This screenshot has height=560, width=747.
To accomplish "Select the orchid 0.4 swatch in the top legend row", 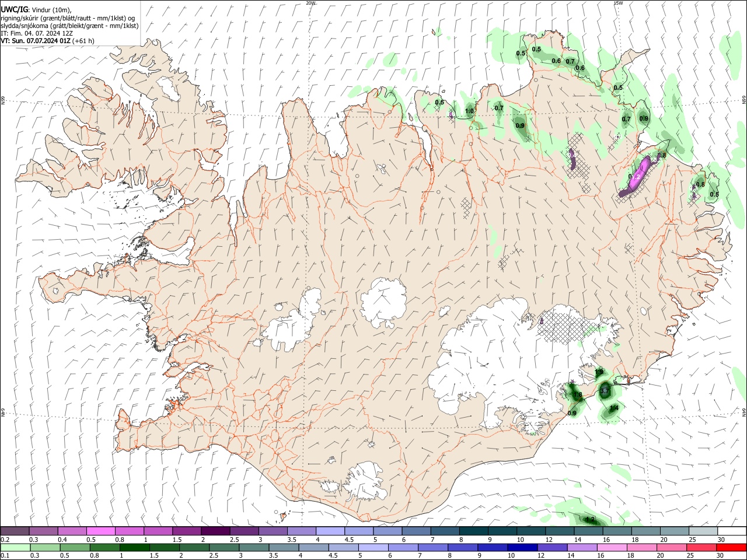I will pyautogui.click(x=72, y=531).
